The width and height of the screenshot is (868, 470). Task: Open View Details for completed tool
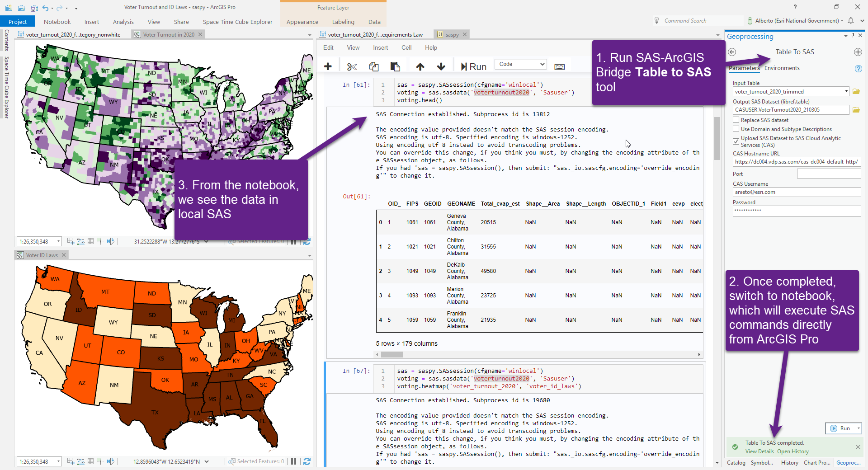759,451
